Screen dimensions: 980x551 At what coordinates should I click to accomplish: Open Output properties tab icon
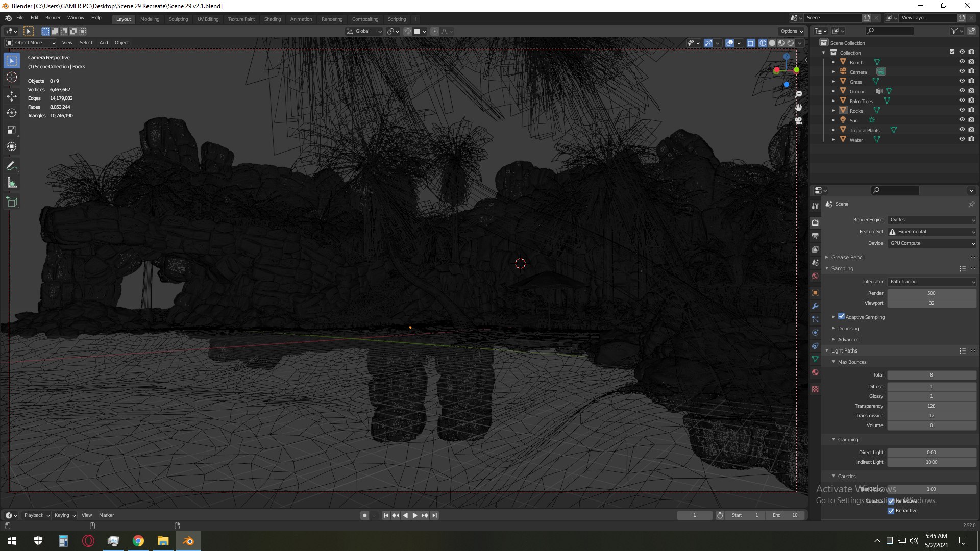click(x=815, y=236)
